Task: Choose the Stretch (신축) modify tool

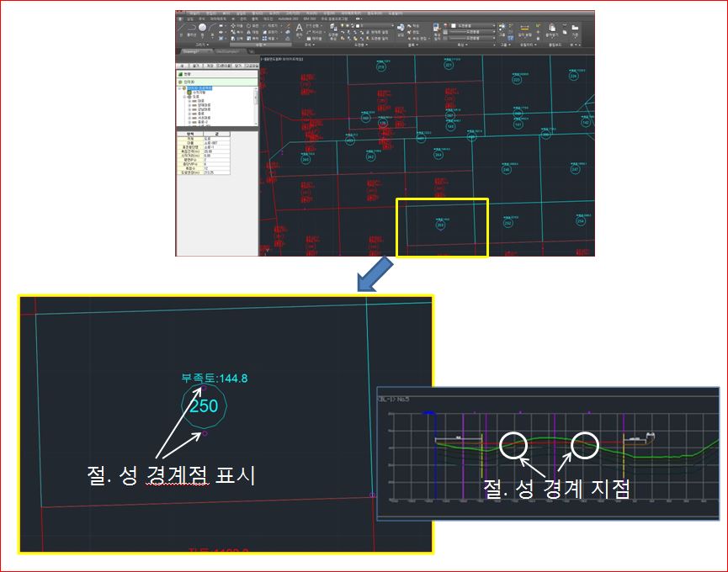Action: [236, 38]
